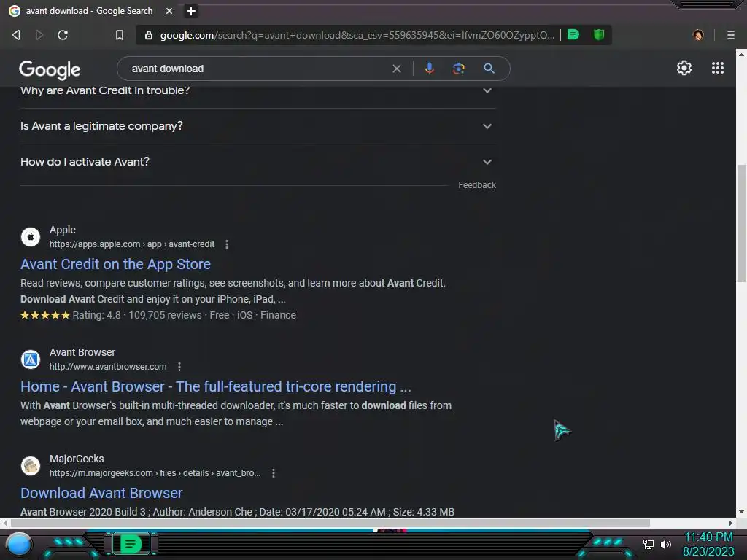The height and width of the screenshot is (560, 747).
Task: Search by image with the Lens icon
Action: 458,69
